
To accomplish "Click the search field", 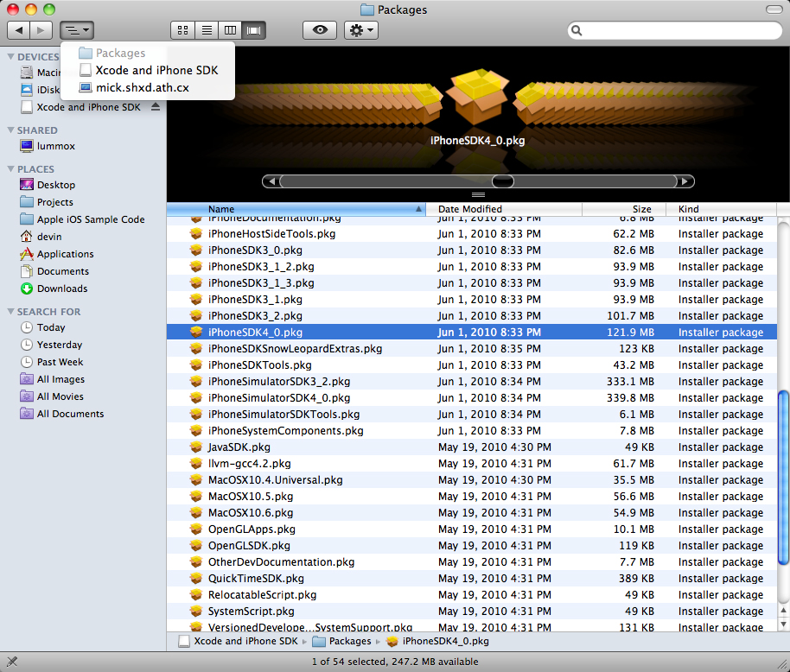I will 675,31.
